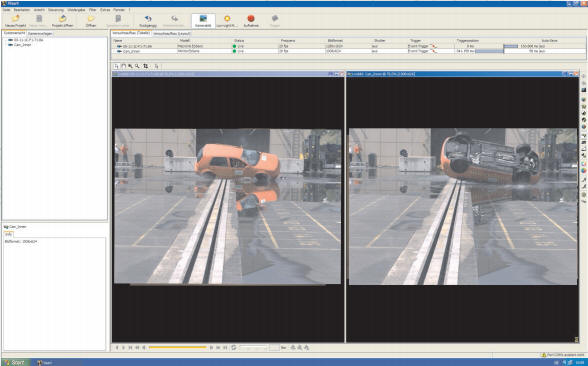The height and width of the screenshot is (366, 588).
Task: Open the playback speed dropdown
Action: [x=253, y=348]
